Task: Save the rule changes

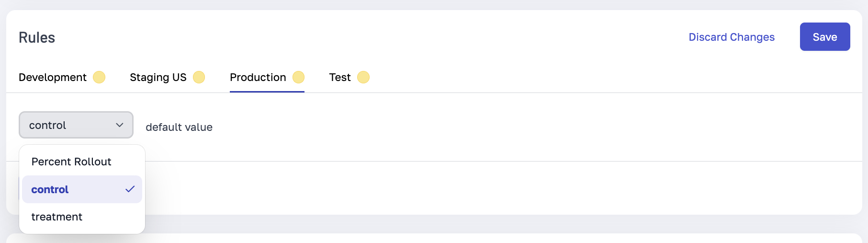Action: 824,37
